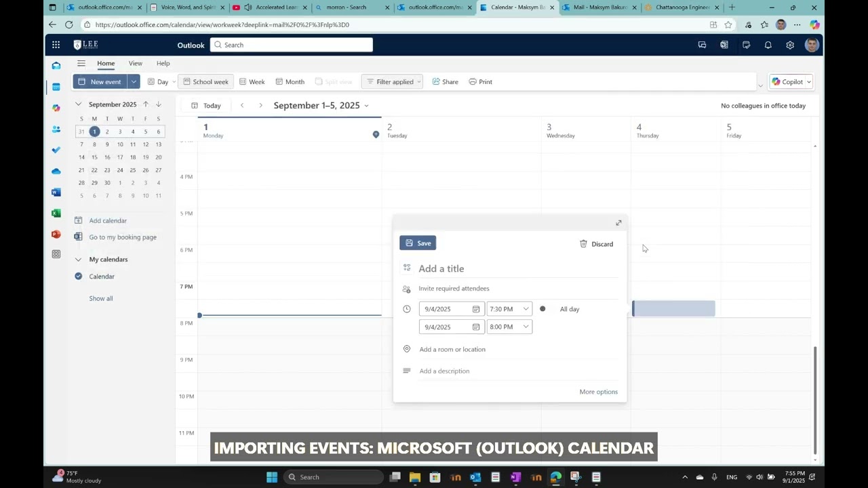Open the Home ribbon tab
The height and width of the screenshot is (488, 868).
pos(106,63)
